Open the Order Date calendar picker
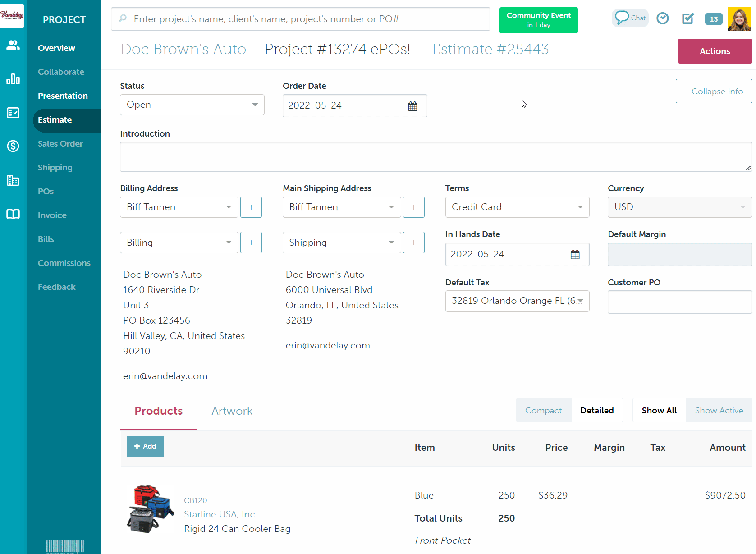Viewport: 756px width, 554px height. pos(412,106)
